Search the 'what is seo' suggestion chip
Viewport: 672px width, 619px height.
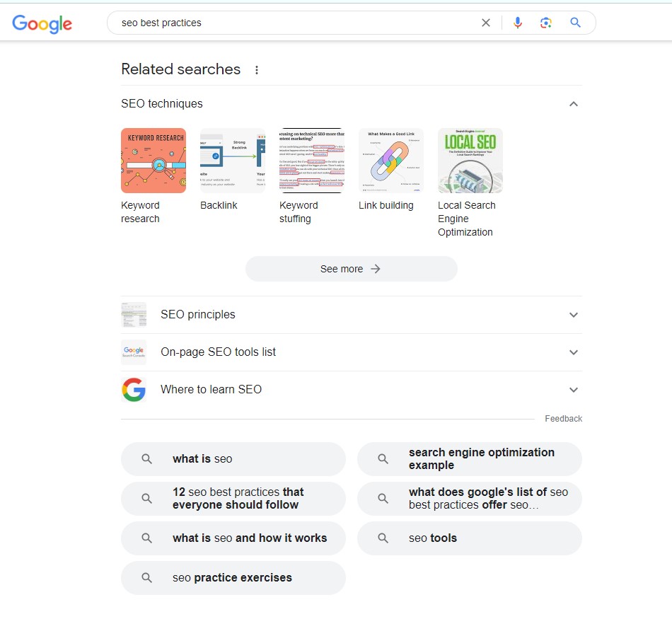coord(233,458)
